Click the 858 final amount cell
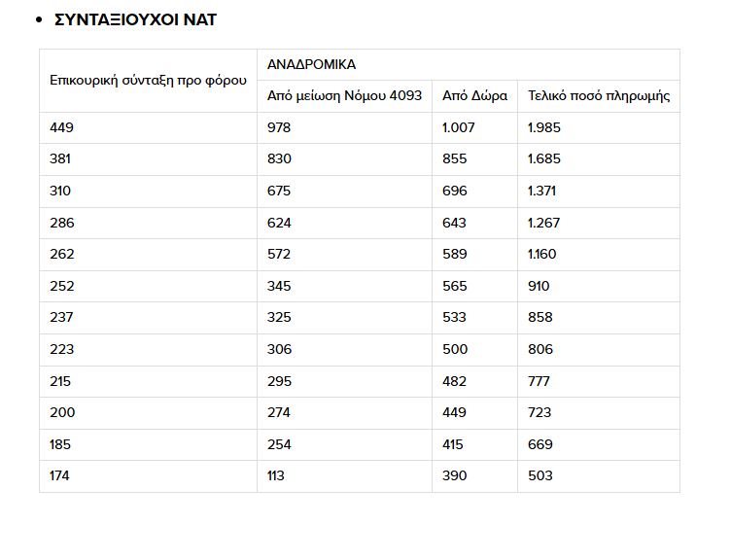Image resolution: width=731 pixels, height=560 pixels. coord(540,317)
